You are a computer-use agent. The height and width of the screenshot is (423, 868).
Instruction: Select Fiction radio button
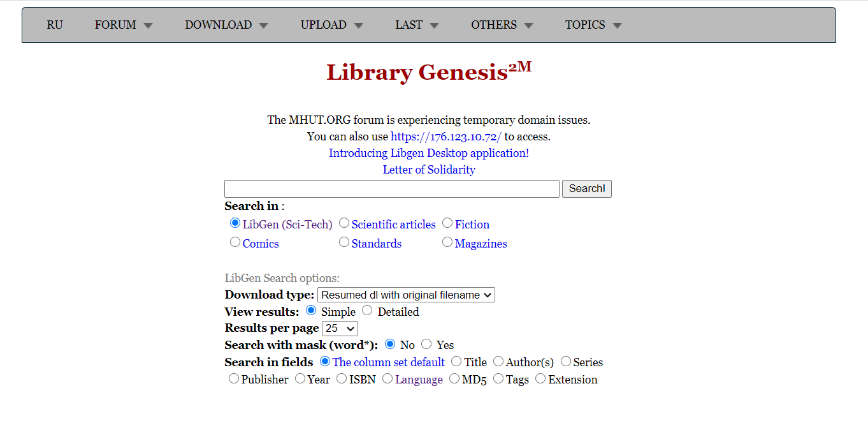click(447, 223)
